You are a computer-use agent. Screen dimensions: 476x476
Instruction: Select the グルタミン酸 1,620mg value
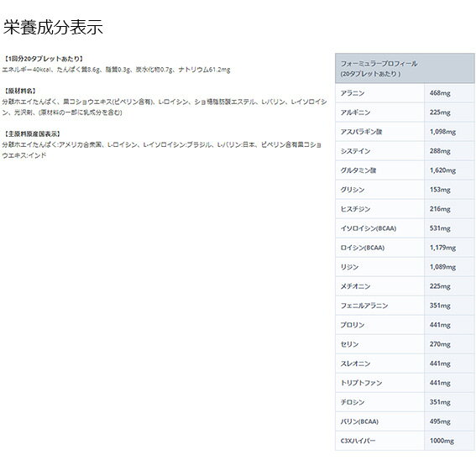[442, 170]
